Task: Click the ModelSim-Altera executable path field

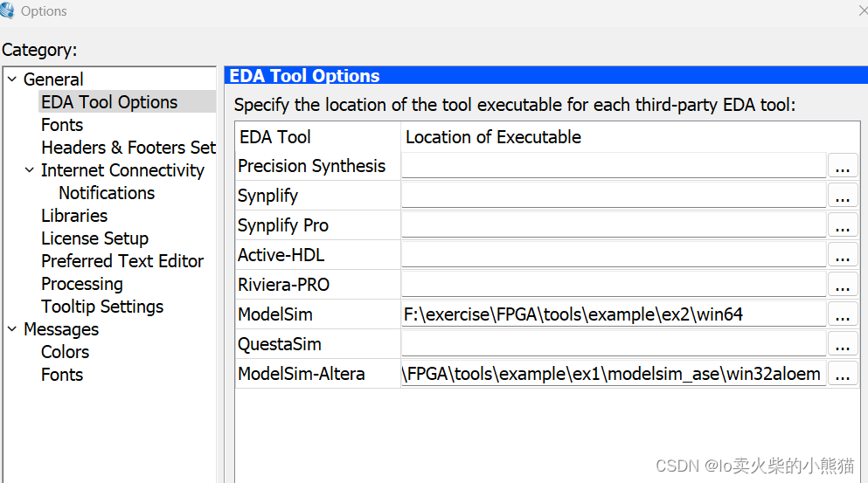Action: pos(612,374)
